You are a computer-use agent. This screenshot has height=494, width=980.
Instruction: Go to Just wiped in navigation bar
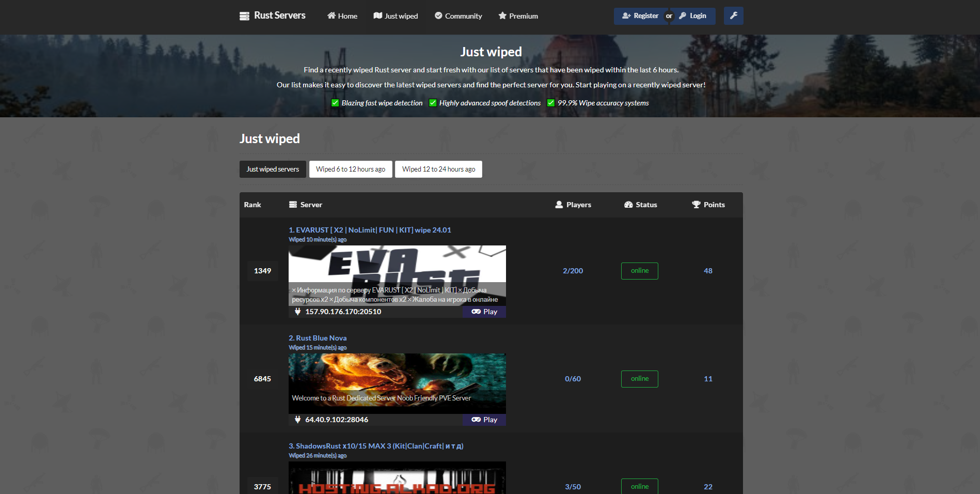click(396, 16)
